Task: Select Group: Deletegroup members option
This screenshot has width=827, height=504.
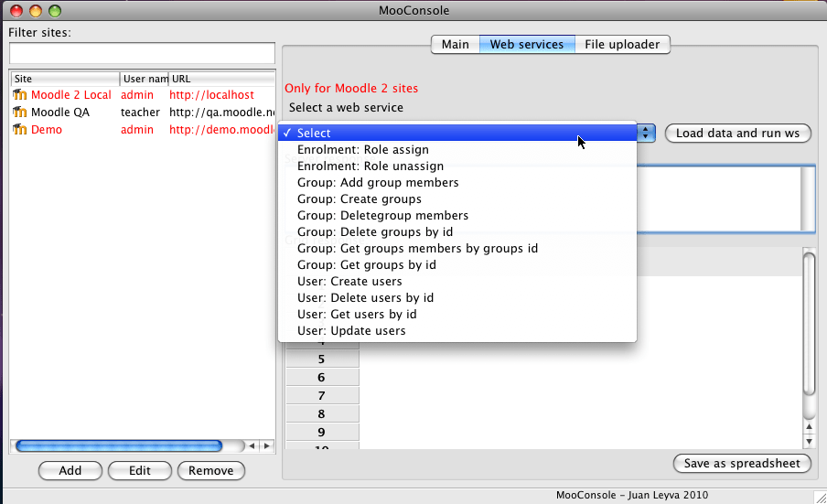Action: tap(457, 215)
